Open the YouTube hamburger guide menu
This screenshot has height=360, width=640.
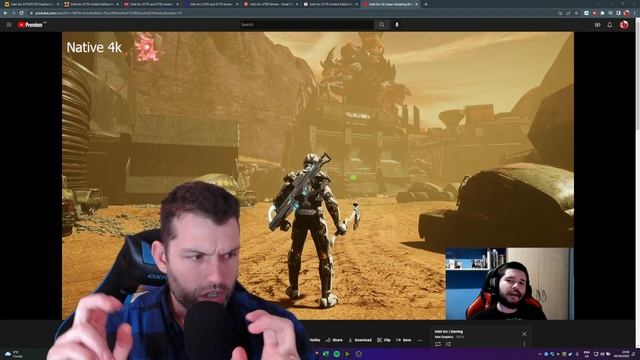9,25
